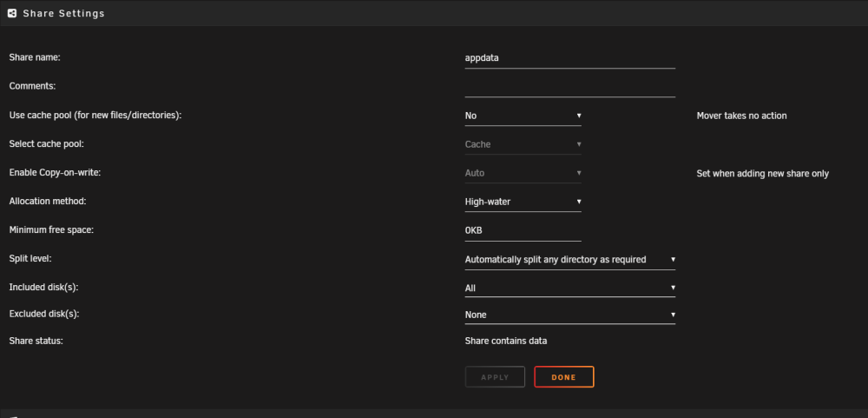Click the 'Split level:' label
868x418 pixels.
tap(31, 259)
